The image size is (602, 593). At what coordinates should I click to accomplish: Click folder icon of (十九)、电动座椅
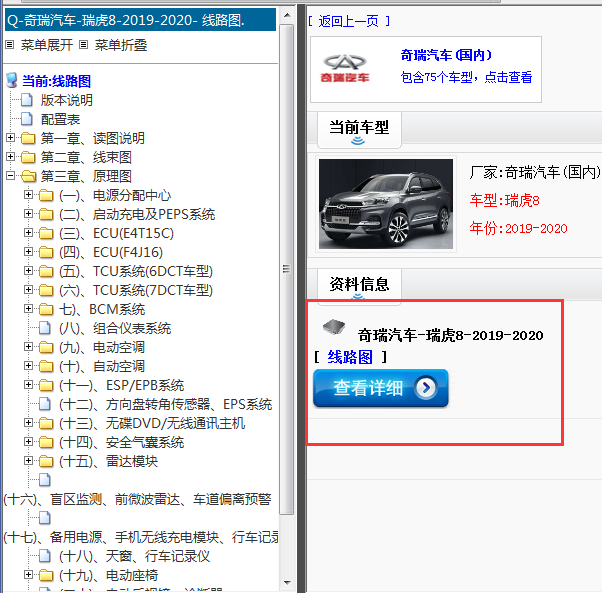click(x=46, y=575)
